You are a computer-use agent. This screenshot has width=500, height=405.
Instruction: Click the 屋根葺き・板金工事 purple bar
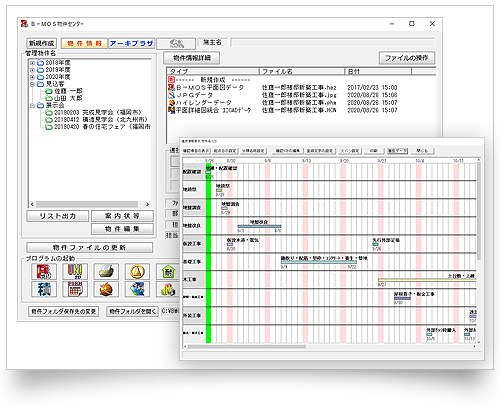tap(402, 299)
